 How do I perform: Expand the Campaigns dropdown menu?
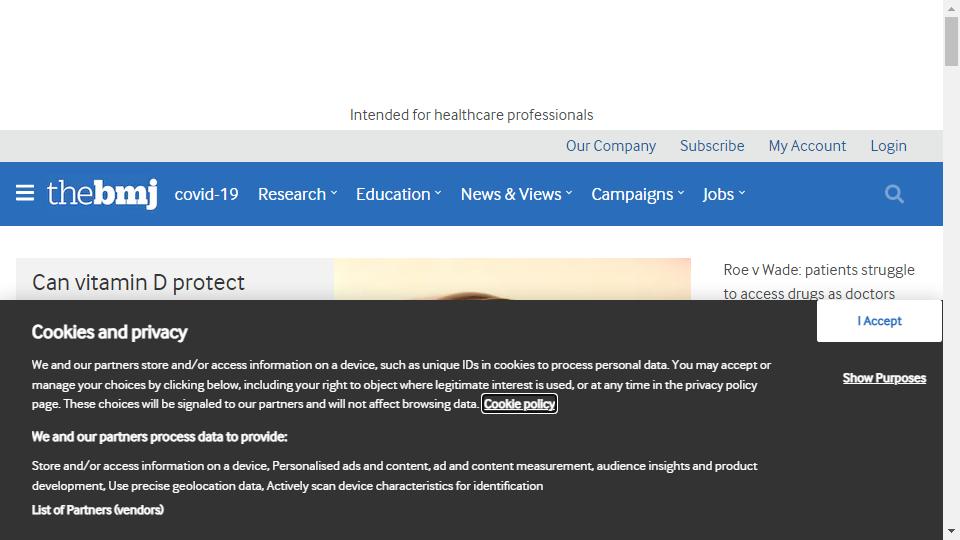click(x=637, y=194)
